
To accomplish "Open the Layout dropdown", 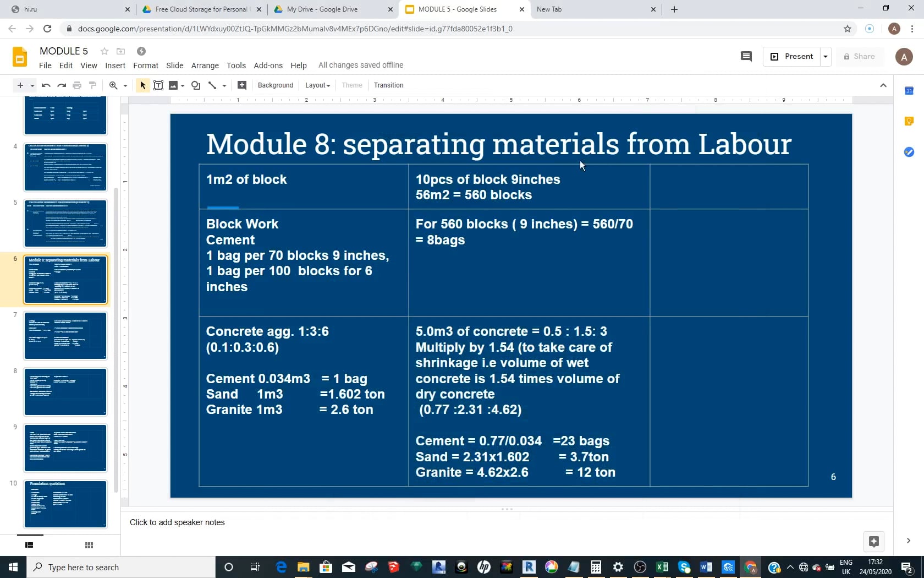I will tap(318, 85).
